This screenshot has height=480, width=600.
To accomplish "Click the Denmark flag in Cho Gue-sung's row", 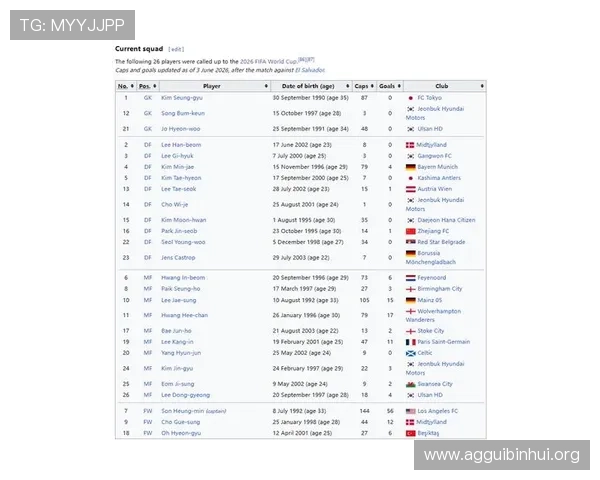I will click(410, 422).
